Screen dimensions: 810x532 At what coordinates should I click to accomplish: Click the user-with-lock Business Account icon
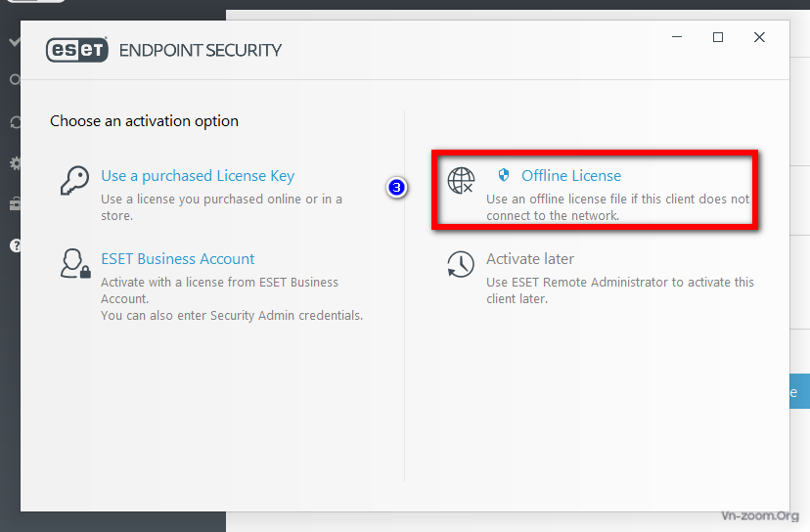pos(75,264)
